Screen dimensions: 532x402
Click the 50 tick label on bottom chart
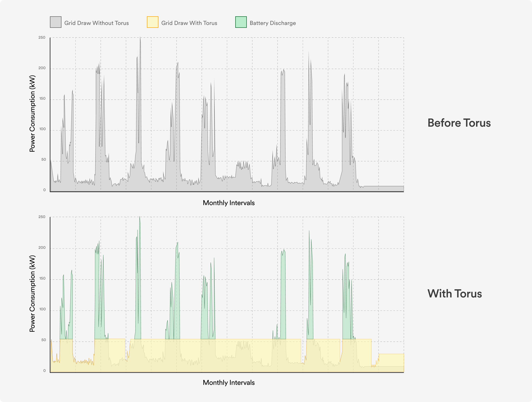click(43, 340)
